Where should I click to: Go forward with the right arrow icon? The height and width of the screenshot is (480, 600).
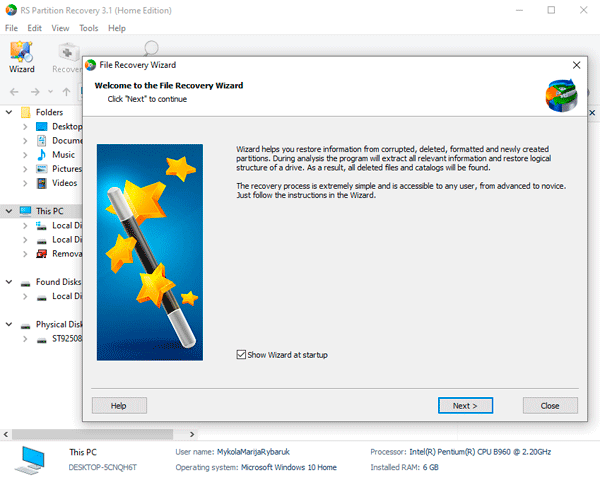point(35,92)
